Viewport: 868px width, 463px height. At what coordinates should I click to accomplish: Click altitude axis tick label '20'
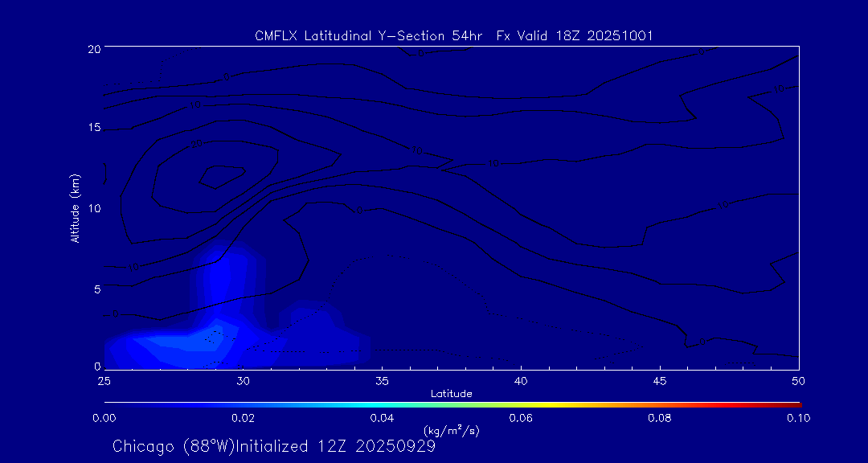point(94,48)
